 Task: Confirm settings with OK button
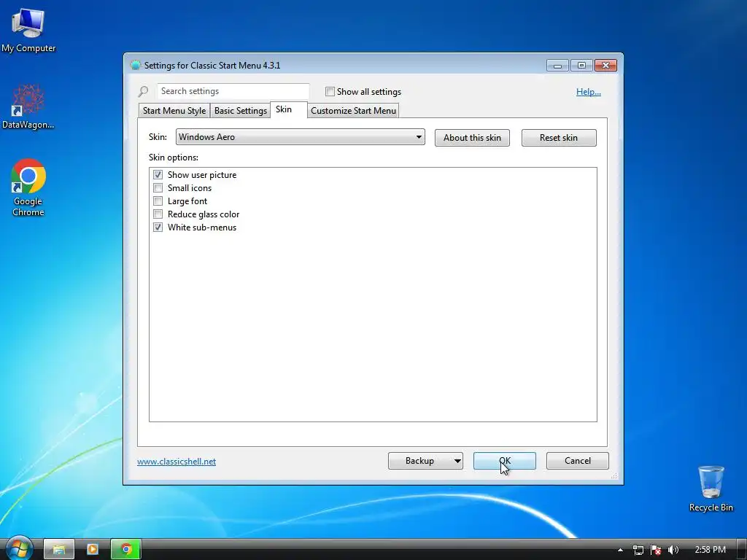(x=505, y=461)
